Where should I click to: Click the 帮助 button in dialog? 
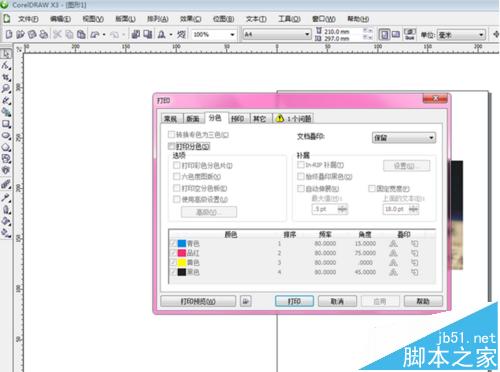(423, 301)
